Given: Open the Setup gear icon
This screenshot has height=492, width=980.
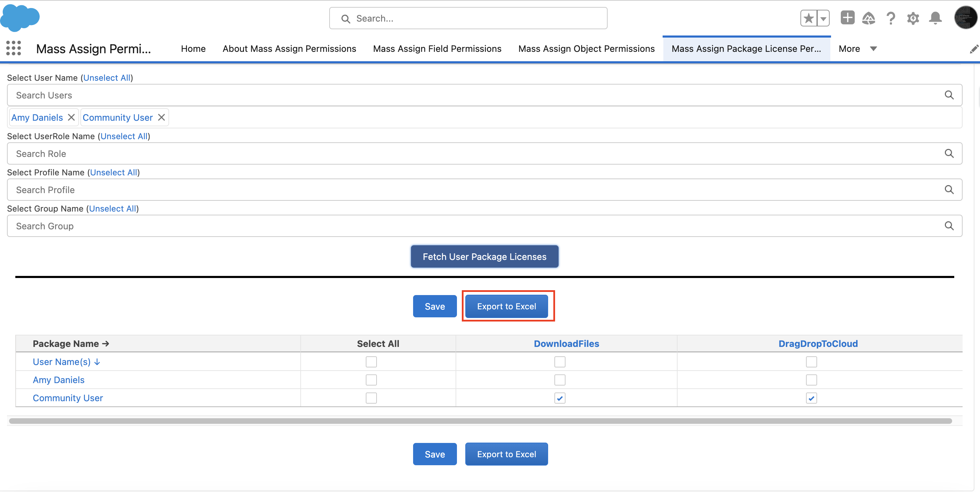Looking at the screenshot, I should coord(913,18).
